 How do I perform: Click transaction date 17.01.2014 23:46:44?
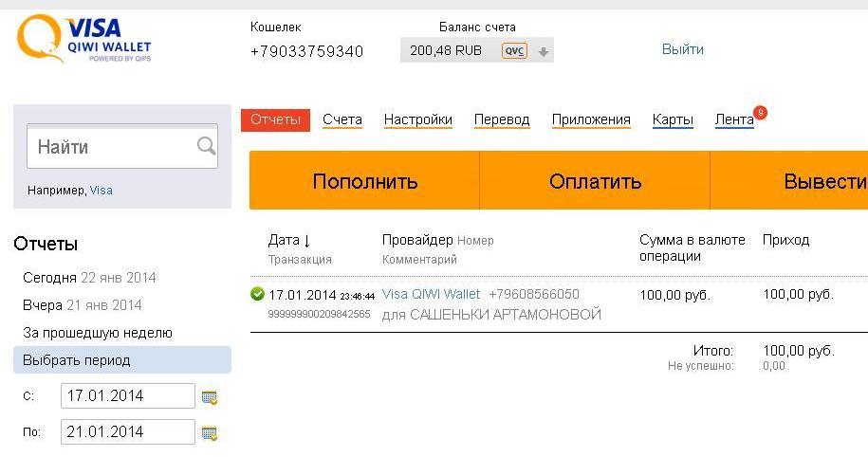[x=322, y=295]
